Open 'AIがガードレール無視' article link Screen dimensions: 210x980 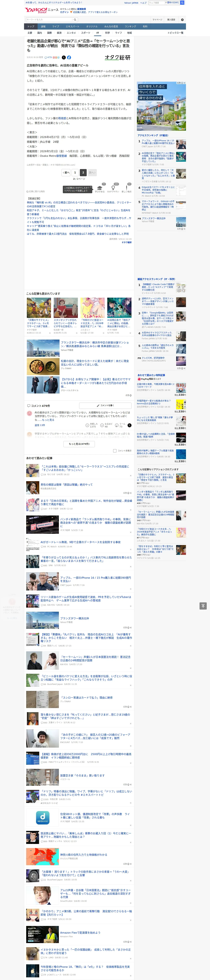(x=80, y=542)
